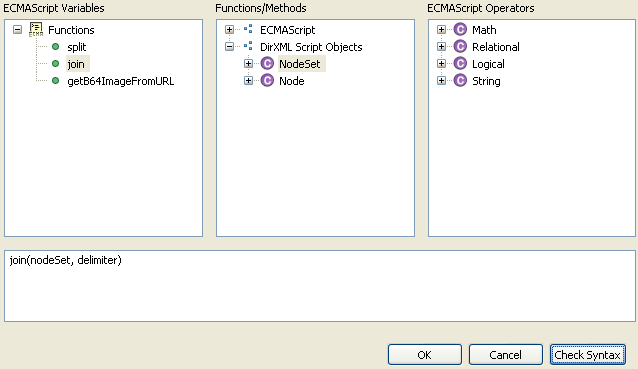Click the purple class icon beside Node
This screenshot has width=638, height=369.
pos(267,81)
